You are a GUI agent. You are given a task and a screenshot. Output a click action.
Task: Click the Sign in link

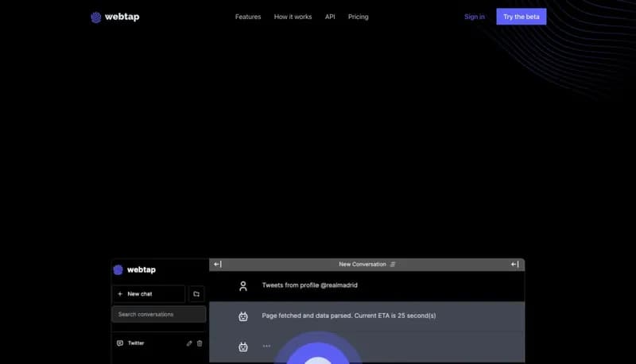(474, 17)
